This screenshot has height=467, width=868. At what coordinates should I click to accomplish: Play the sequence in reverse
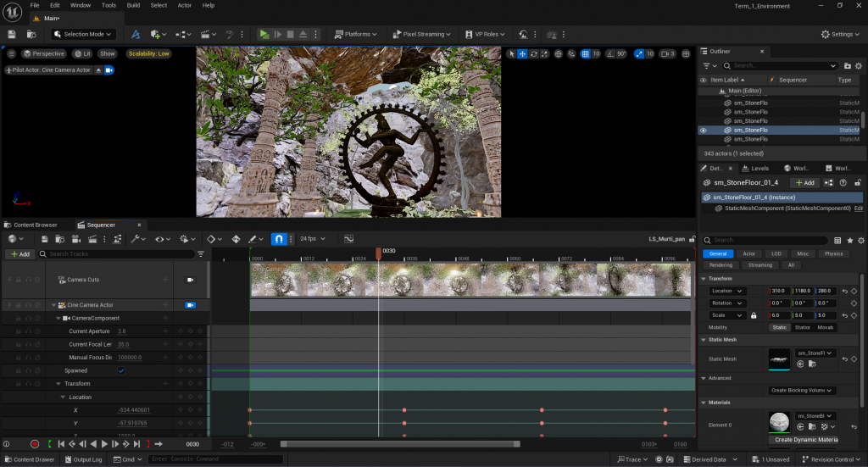(93, 444)
